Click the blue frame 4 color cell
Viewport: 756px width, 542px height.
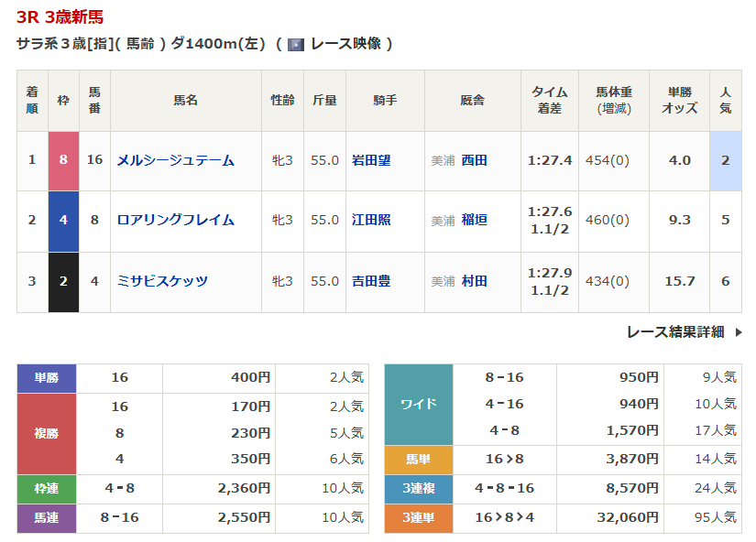63,220
